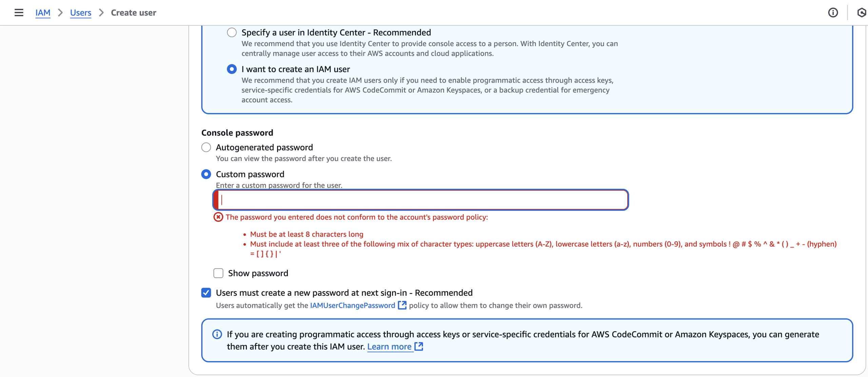Open the hamburger navigation menu

pos(19,13)
